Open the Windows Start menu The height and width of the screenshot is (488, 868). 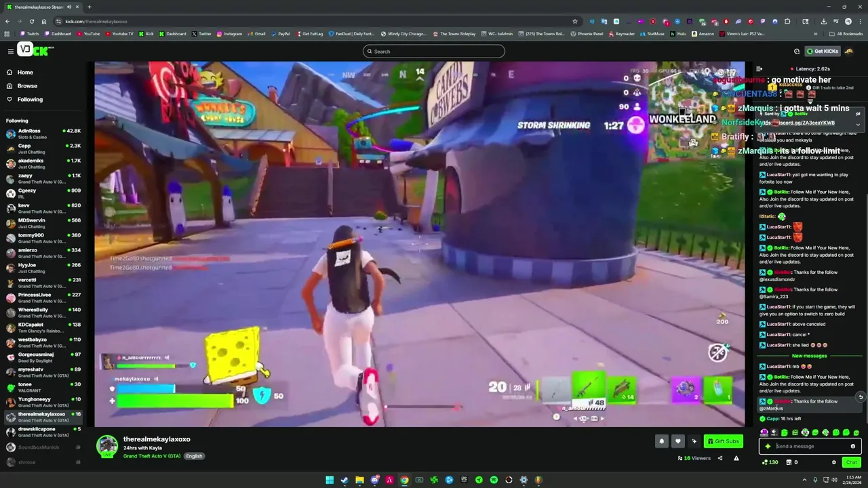pos(330,480)
